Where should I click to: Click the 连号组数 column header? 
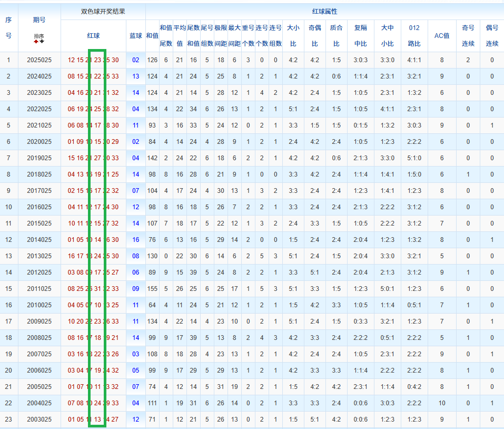pos(275,36)
